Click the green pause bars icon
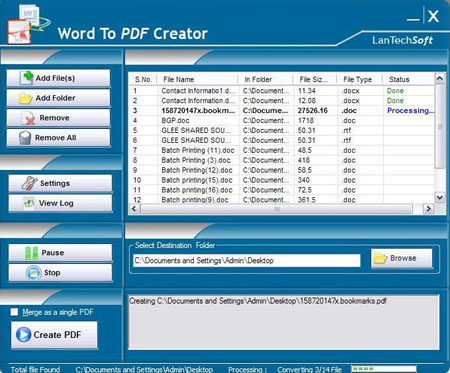Screen dimensions: 450x373 (x=32, y=253)
